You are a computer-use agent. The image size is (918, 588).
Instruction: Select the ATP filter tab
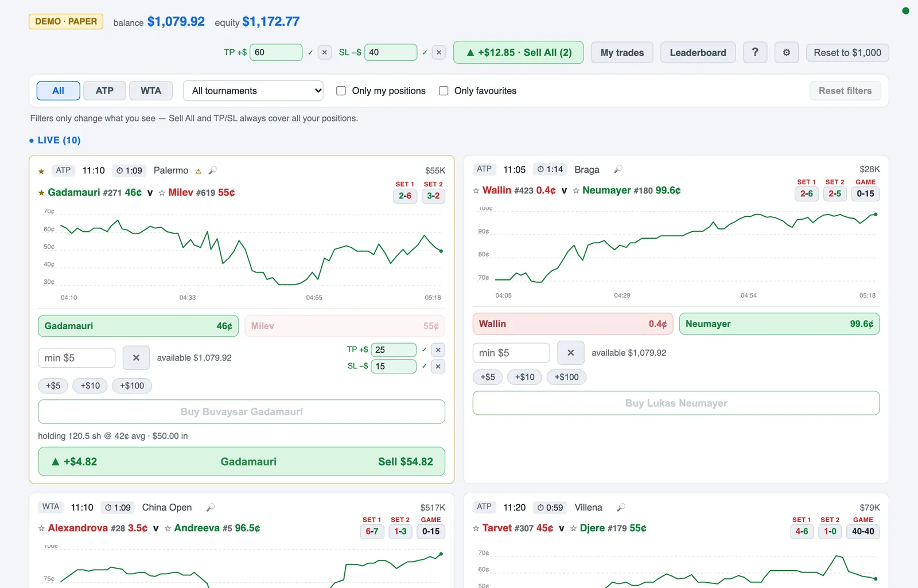[x=104, y=91]
